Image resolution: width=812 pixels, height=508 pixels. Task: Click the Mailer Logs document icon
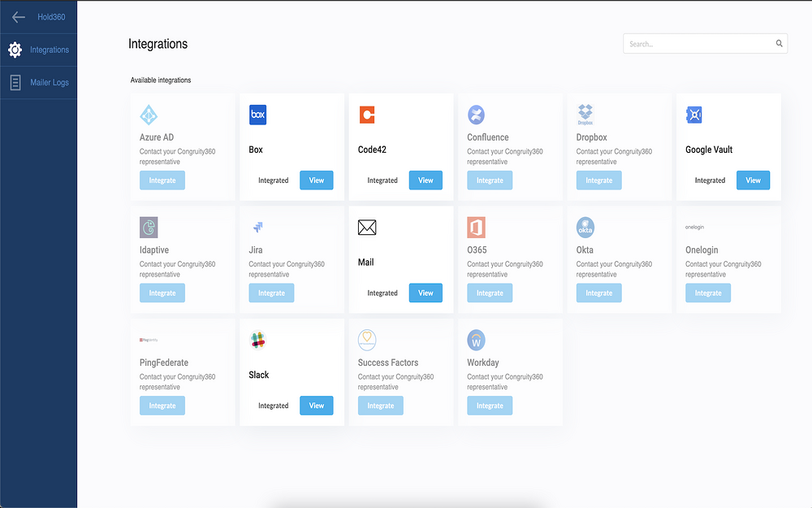15,82
